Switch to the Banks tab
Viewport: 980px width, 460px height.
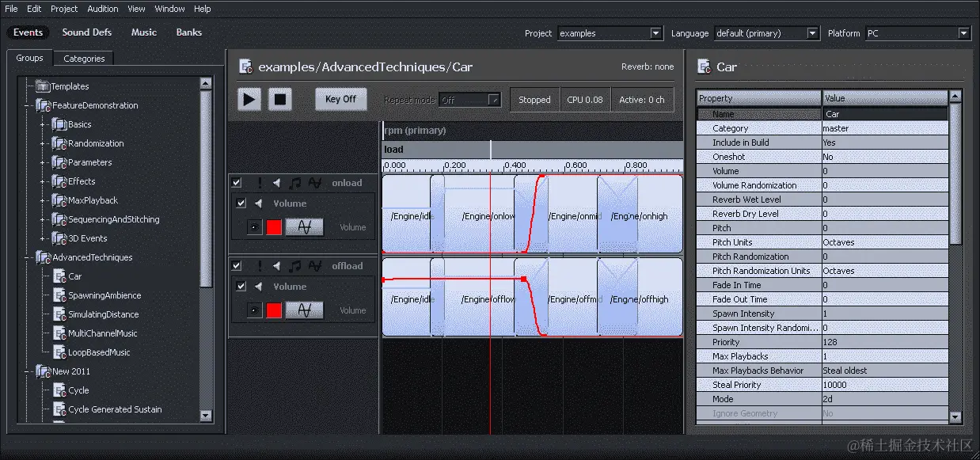(x=189, y=32)
